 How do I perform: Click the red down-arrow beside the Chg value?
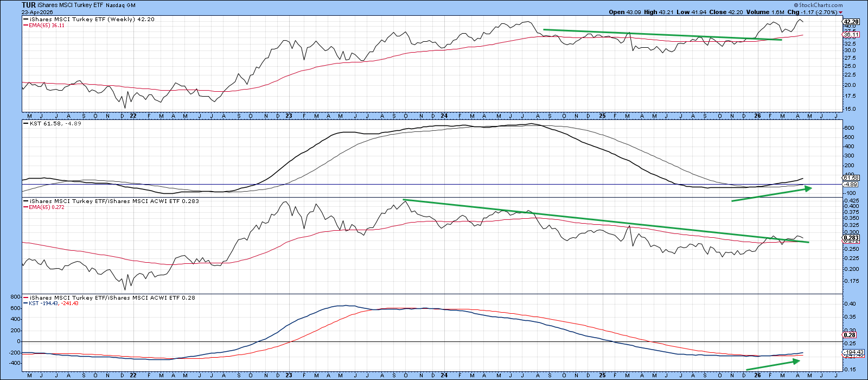[841, 12]
